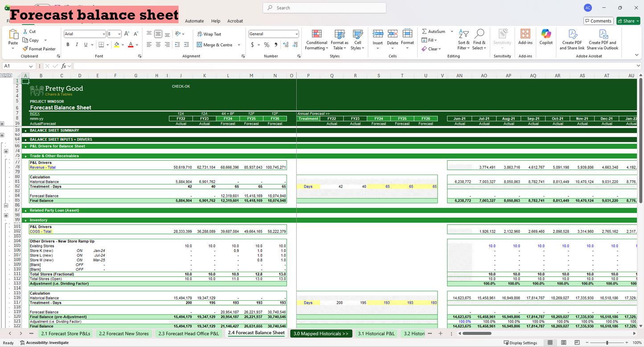
Task: Open Conditional Formatting options
Action: pyautogui.click(x=316, y=40)
